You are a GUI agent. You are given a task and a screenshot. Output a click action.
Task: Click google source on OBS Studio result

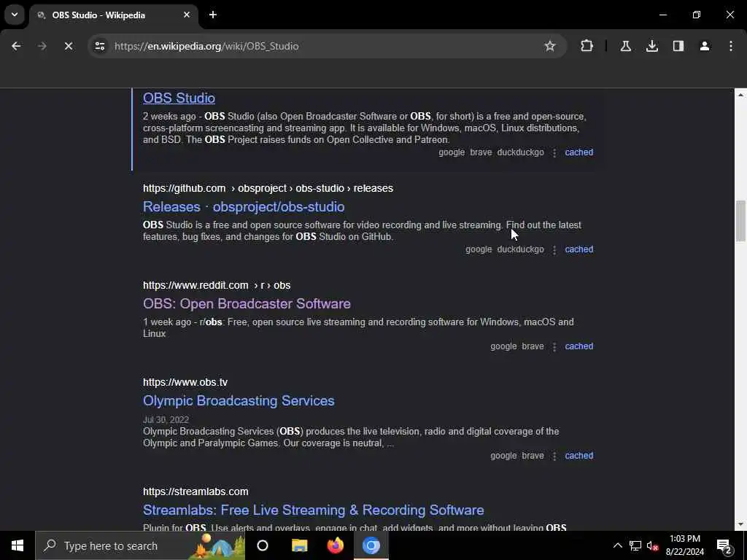pyautogui.click(x=451, y=152)
